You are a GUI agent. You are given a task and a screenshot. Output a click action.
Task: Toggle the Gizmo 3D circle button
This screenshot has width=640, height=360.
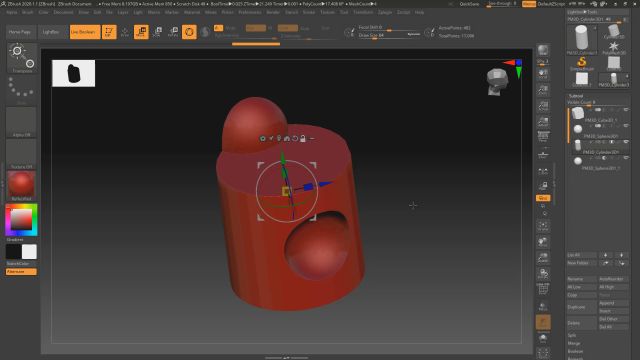(x=189, y=32)
